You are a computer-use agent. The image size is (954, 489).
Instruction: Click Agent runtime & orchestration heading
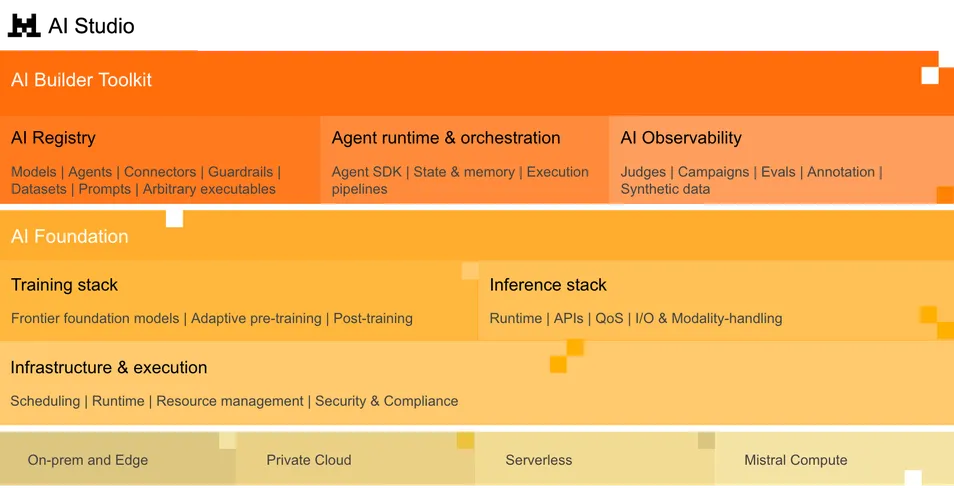446,138
